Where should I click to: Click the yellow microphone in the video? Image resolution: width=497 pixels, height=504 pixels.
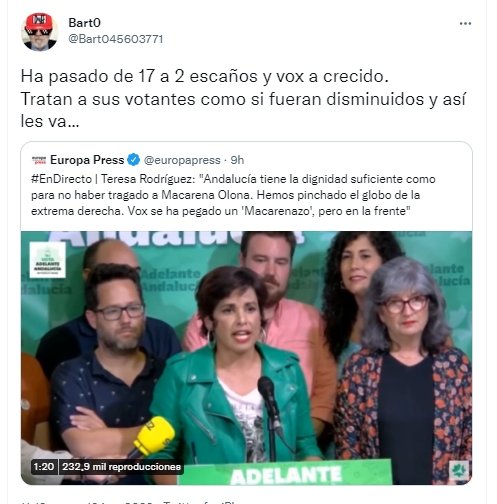point(154,436)
